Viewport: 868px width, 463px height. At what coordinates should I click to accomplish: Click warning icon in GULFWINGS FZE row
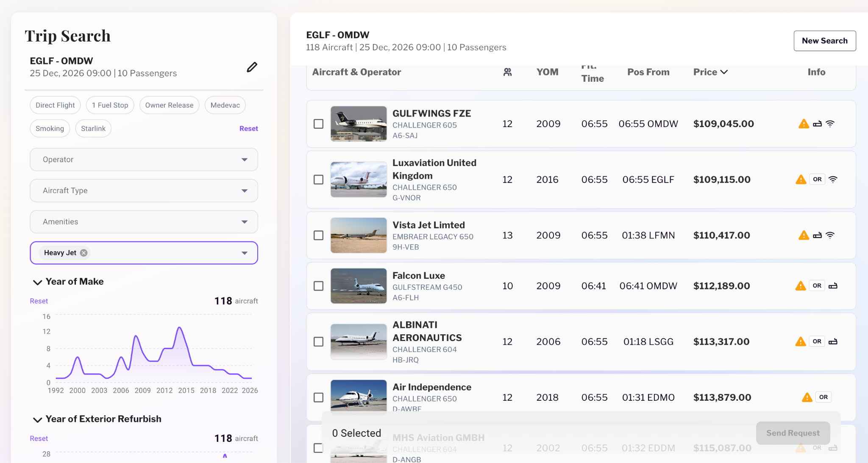[804, 124]
